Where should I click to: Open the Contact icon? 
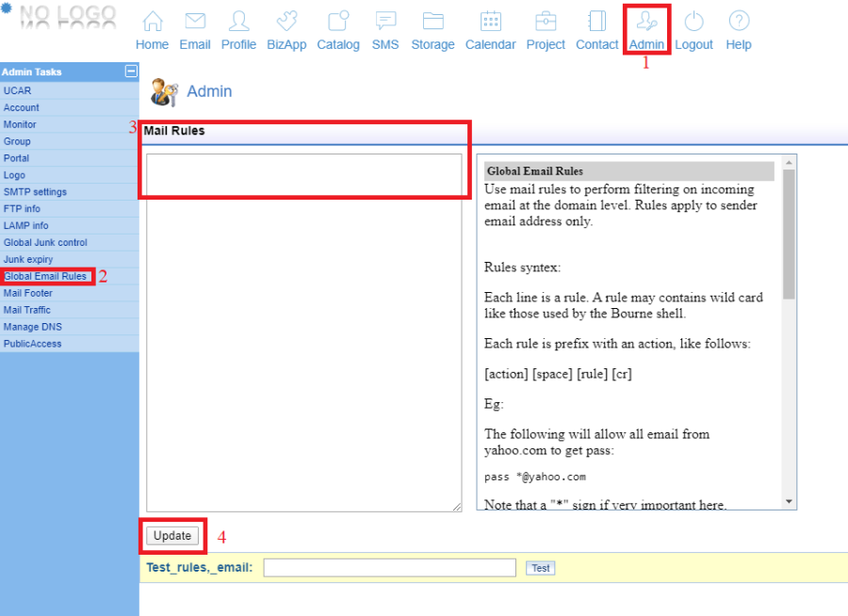click(x=596, y=28)
